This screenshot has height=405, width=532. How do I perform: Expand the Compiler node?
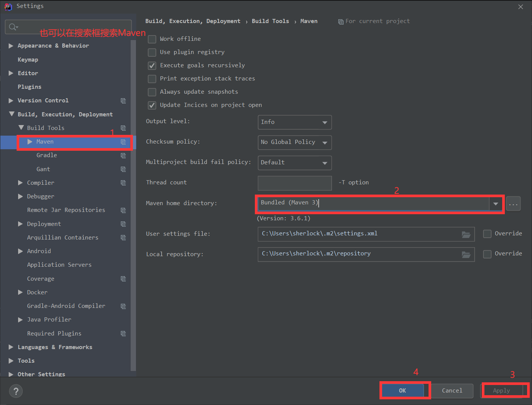point(20,183)
